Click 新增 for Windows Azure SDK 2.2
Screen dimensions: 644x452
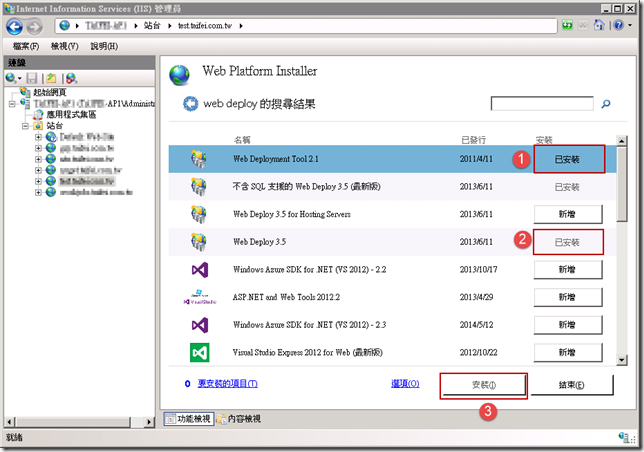click(568, 270)
